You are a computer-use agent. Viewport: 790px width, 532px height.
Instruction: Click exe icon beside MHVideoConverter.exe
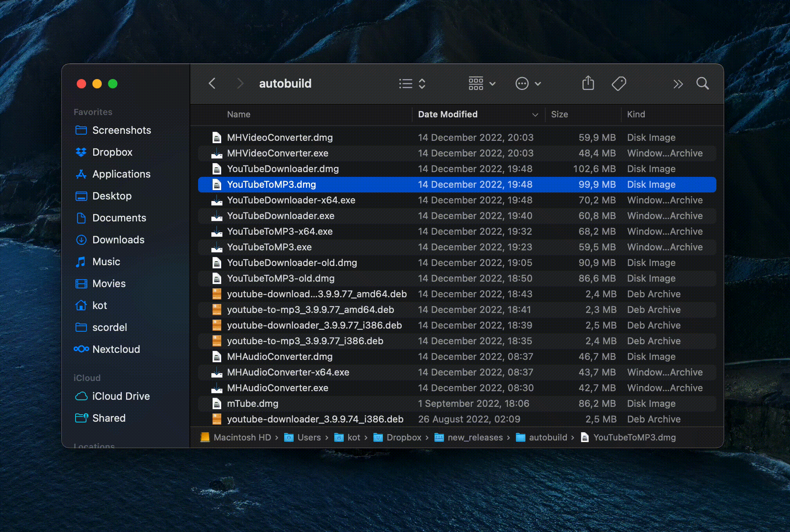tap(216, 153)
